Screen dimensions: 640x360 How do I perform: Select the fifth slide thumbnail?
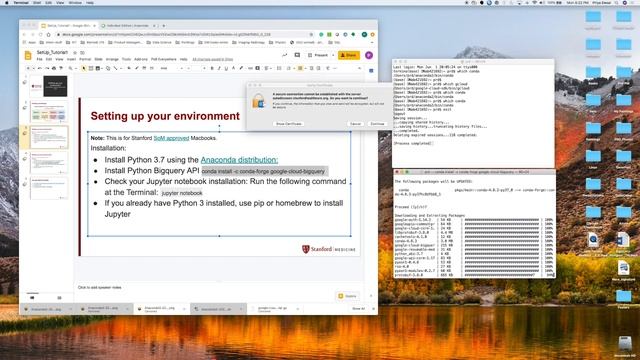49,189
